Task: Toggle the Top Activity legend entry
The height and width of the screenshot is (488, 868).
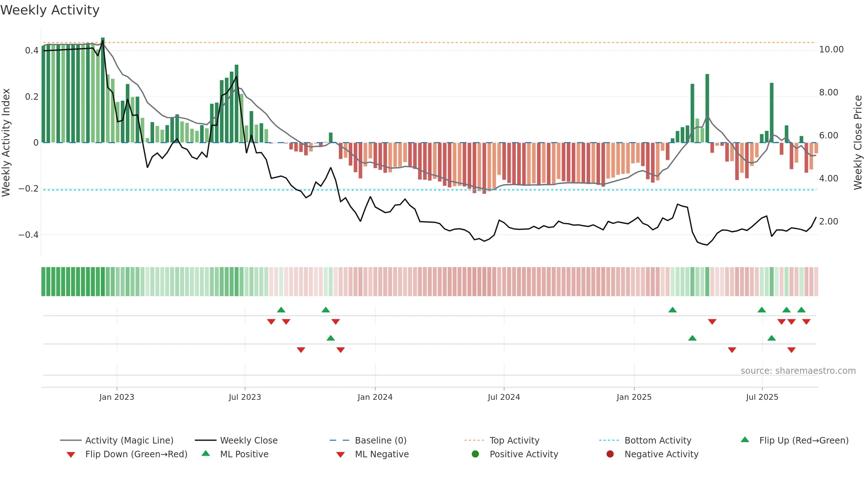Action: point(502,440)
